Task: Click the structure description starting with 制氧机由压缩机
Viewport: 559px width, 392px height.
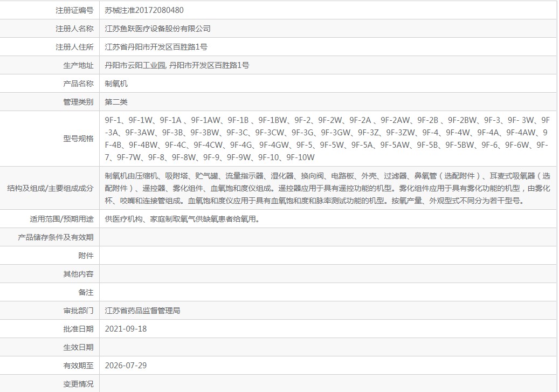Action: (327, 188)
